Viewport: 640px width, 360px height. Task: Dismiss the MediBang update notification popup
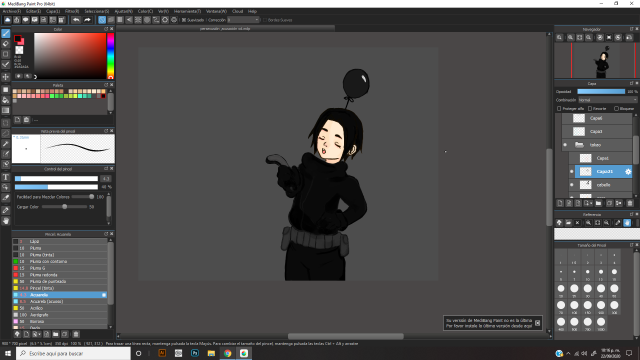(x=538, y=323)
